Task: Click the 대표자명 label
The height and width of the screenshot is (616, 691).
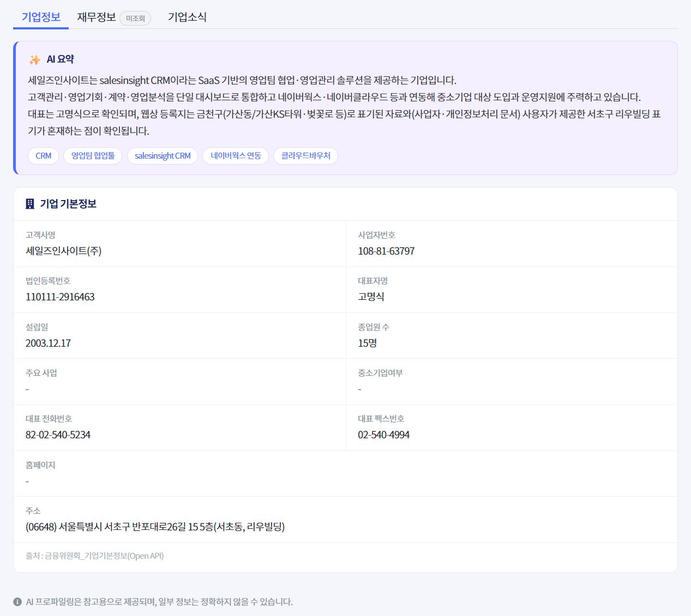Action: pyautogui.click(x=372, y=281)
